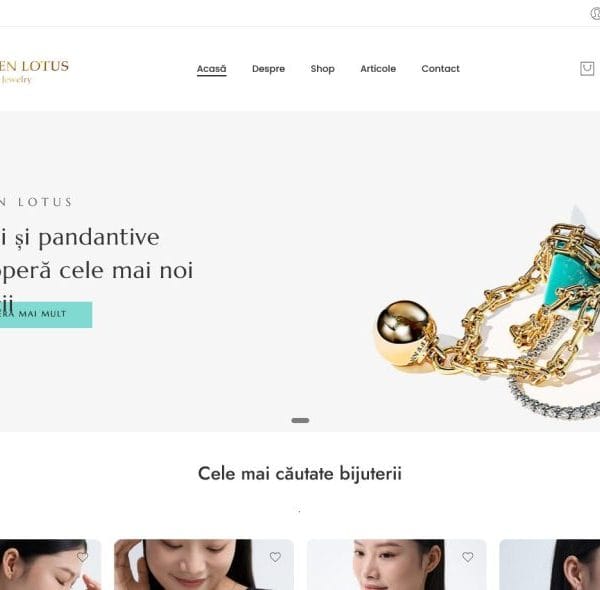Select Contact in the navigation bar
Image resolution: width=600 pixels, height=590 pixels.
pyautogui.click(x=440, y=69)
